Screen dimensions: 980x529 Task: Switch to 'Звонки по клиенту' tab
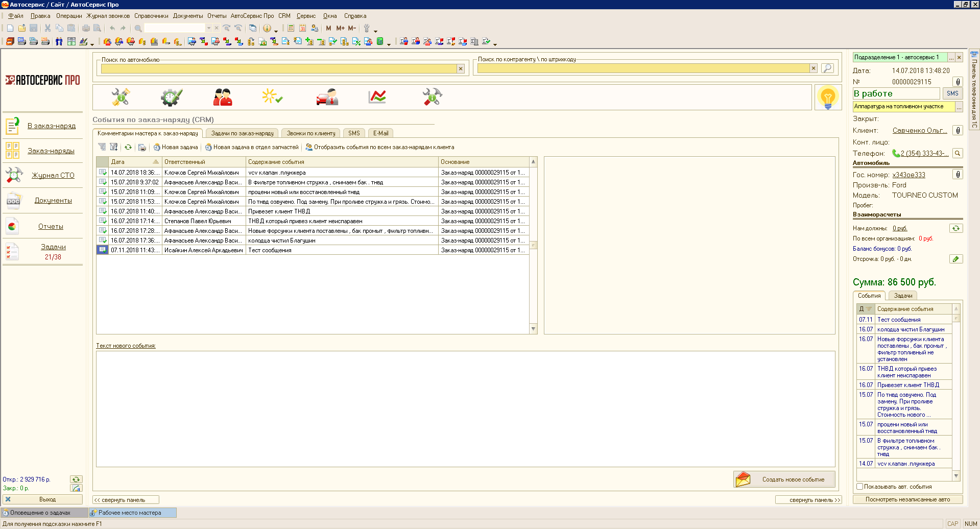[310, 133]
